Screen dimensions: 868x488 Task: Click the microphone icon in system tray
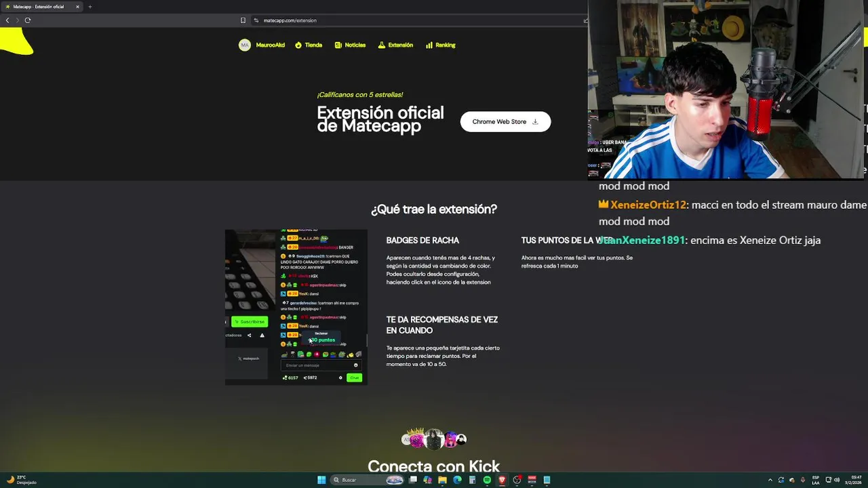click(x=803, y=480)
